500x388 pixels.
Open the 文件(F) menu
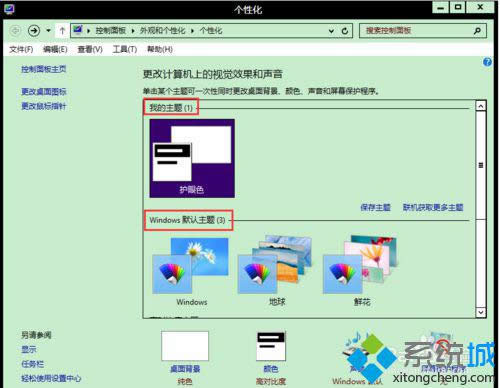pyautogui.click(x=21, y=49)
